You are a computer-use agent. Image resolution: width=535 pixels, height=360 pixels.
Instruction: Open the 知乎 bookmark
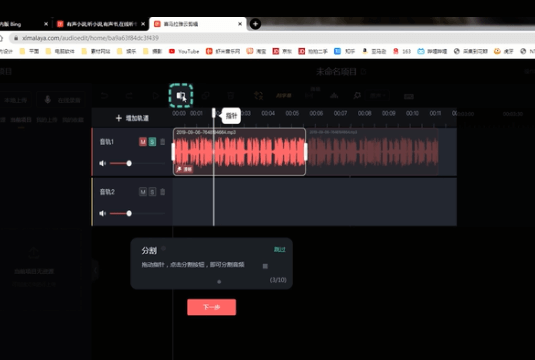[x=345, y=51]
